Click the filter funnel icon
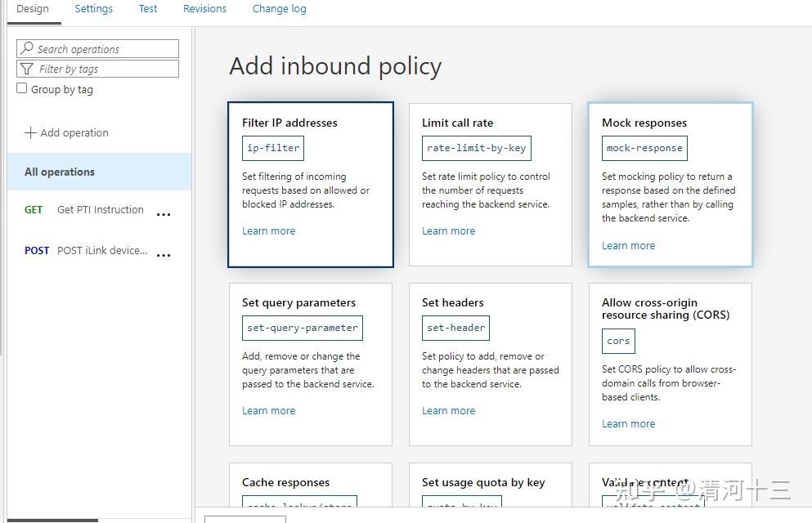 pyautogui.click(x=27, y=69)
